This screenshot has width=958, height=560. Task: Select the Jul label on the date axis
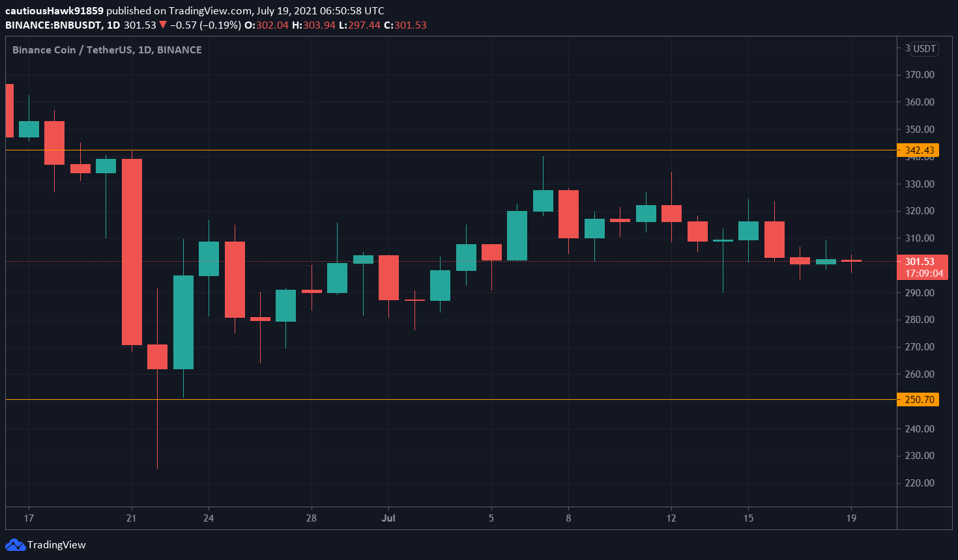click(x=388, y=518)
